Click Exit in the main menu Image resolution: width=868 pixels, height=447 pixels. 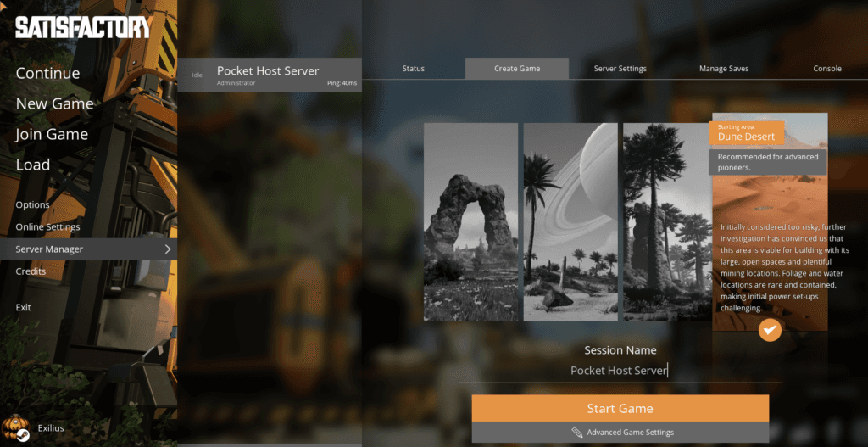pos(23,307)
